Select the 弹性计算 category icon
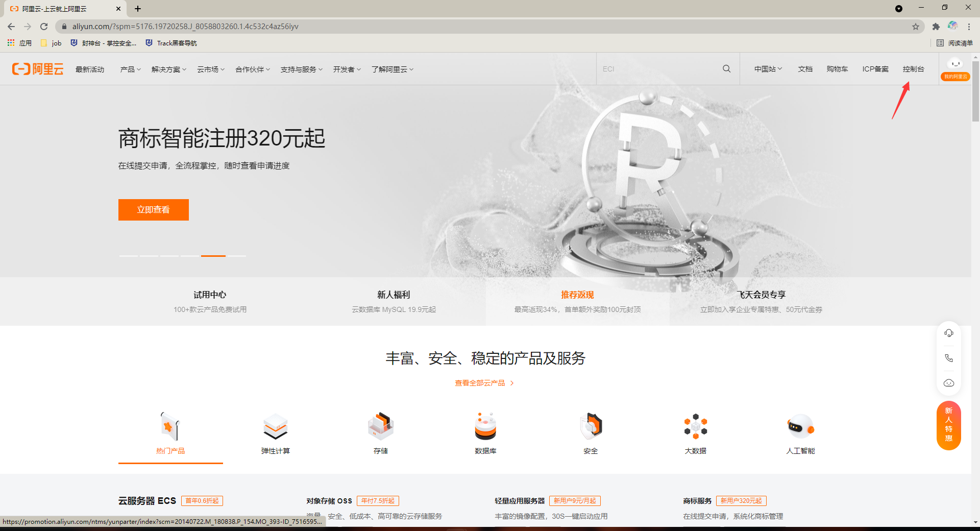Viewport: 980px width, 531px height. coord(276,426)
